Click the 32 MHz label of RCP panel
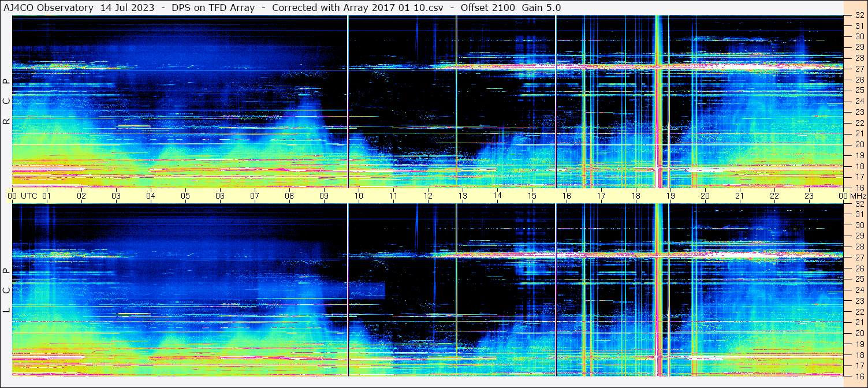868x388 pixels. (859, 16)
